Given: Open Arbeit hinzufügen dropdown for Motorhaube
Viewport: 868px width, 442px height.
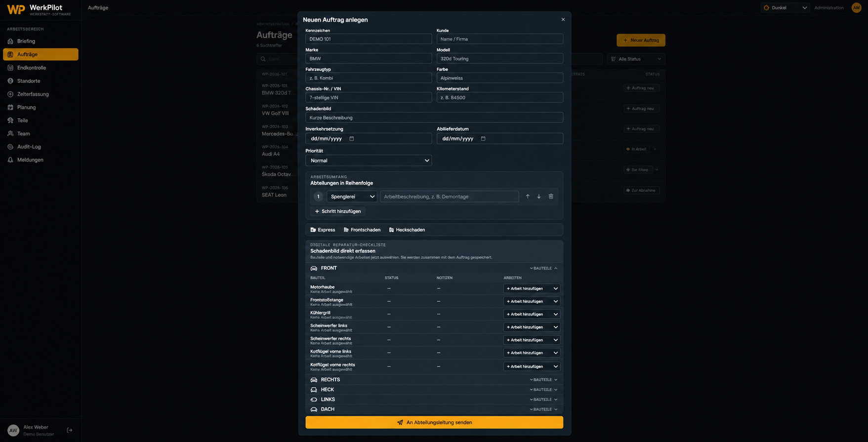Looking at the screenshot, I should tap(532, 288).
